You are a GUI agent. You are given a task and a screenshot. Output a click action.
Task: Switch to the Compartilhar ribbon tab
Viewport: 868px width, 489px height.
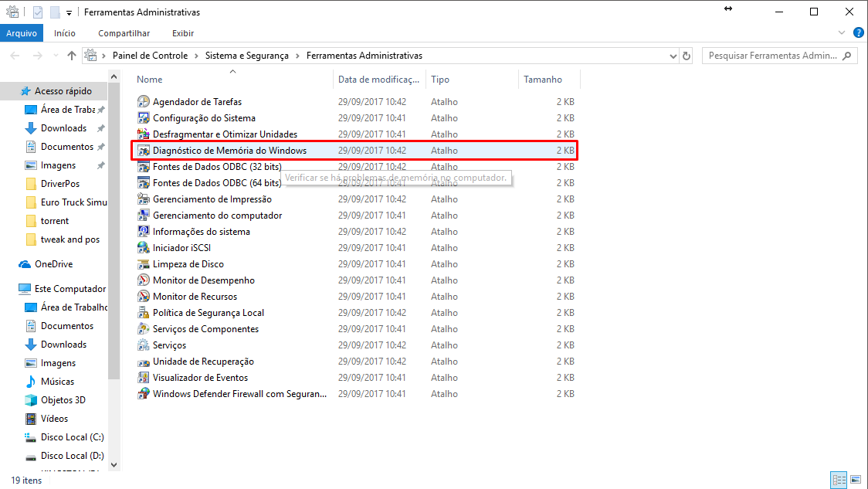point(124,33)
